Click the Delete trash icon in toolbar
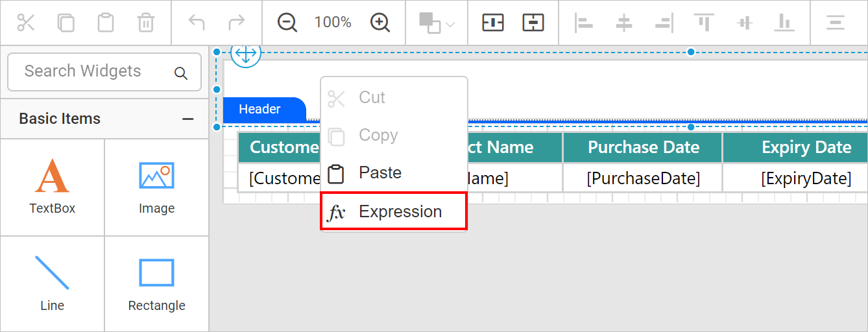The height and width of the screenshot is (332, 868). point(146,23)
